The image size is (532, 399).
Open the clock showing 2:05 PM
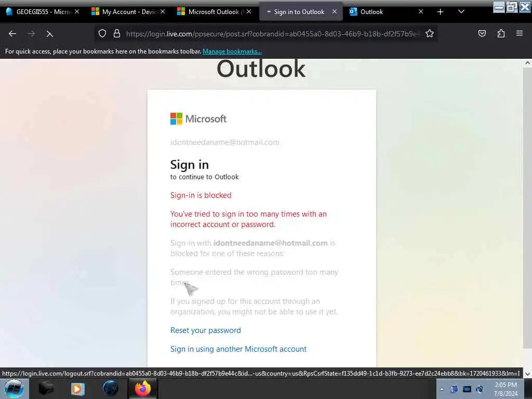(x=506, y=389)
